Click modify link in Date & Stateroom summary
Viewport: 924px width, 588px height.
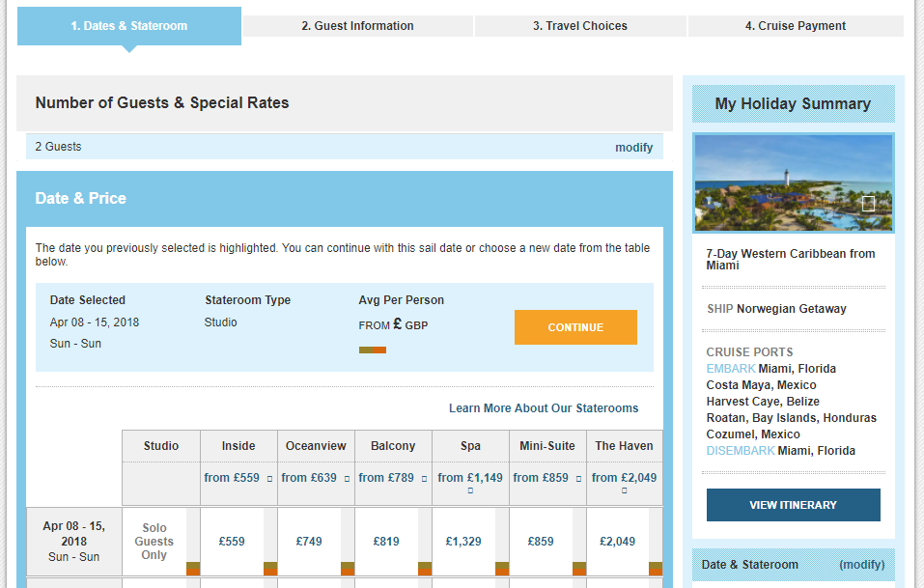861,565
